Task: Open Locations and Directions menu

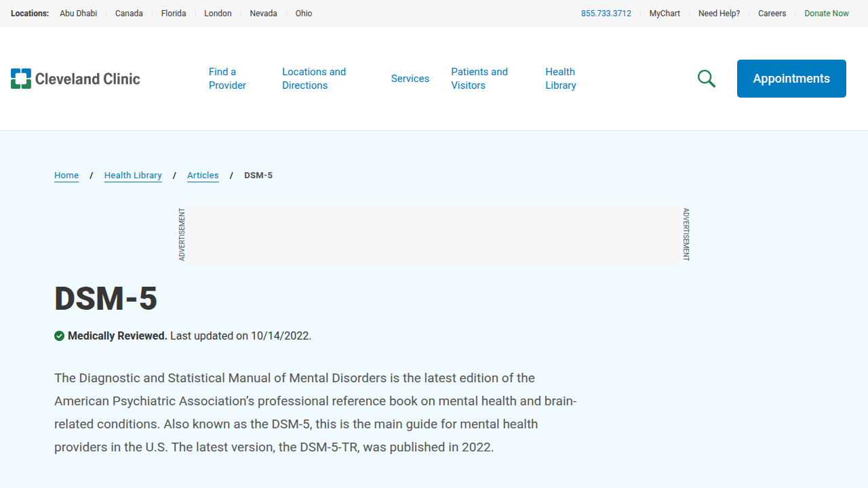Action: [314, 79]
